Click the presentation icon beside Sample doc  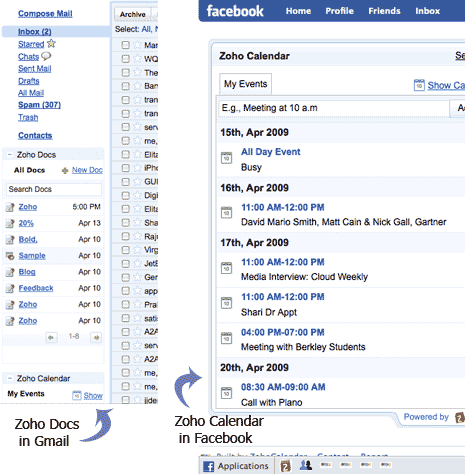[x=10, y=256]
